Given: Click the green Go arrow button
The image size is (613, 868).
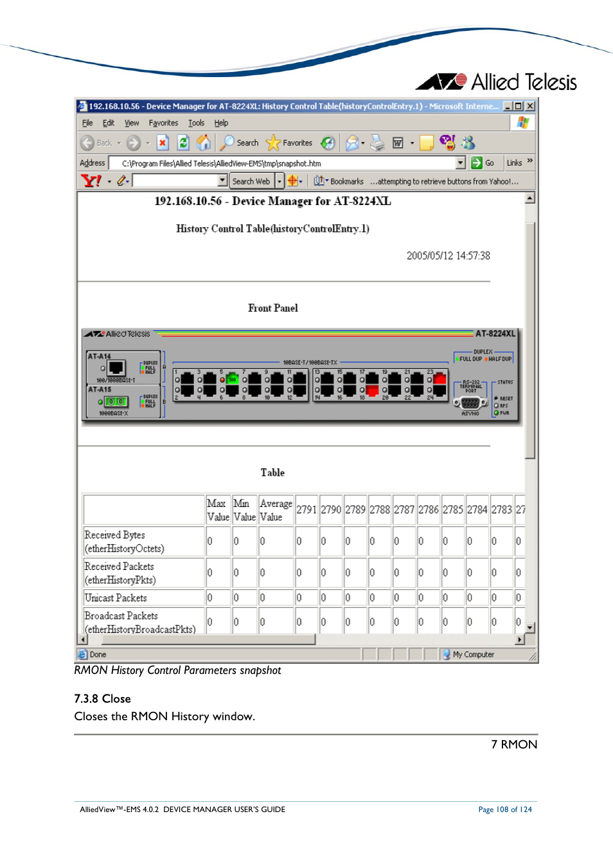Looking at the screenshot, I should coord(477,163).
